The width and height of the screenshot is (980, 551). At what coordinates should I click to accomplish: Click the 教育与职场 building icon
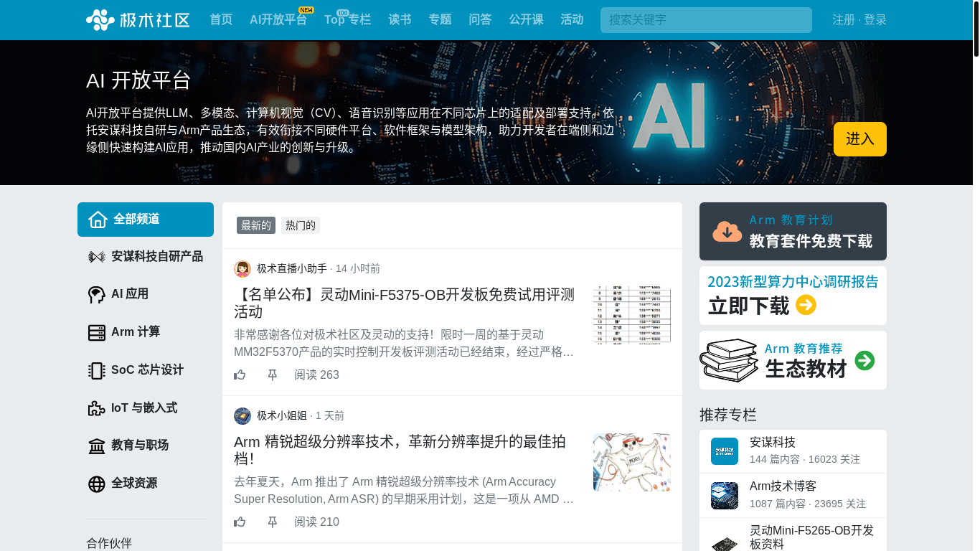click(97, 446)
